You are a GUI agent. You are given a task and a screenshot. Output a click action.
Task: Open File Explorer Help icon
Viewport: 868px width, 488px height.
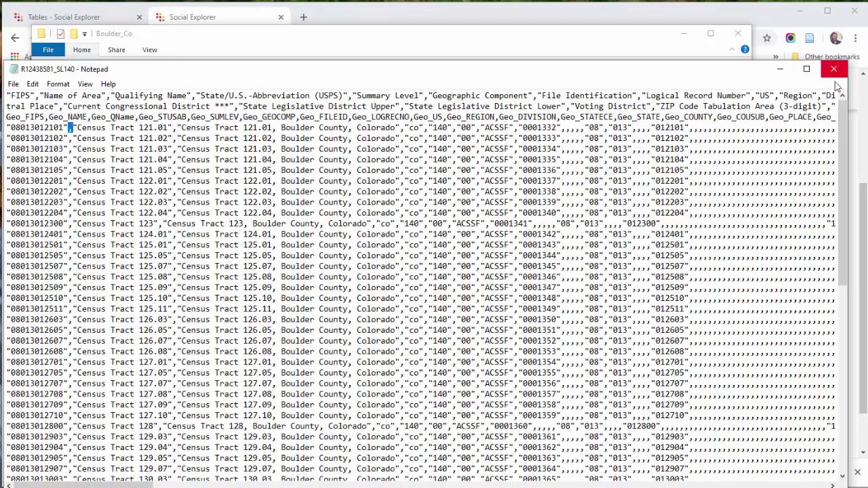point(745,49)
